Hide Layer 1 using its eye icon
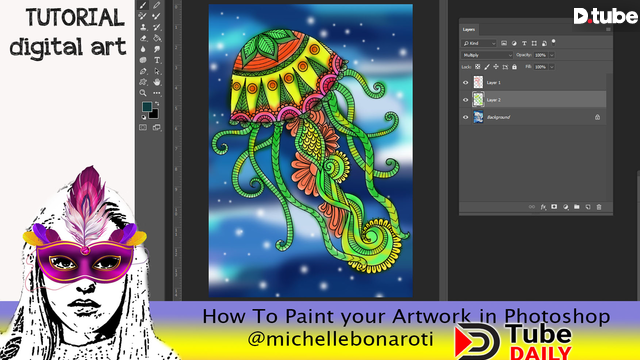Image resolution: width=640 pixels, height=360 pixels. tap(466, 82)
